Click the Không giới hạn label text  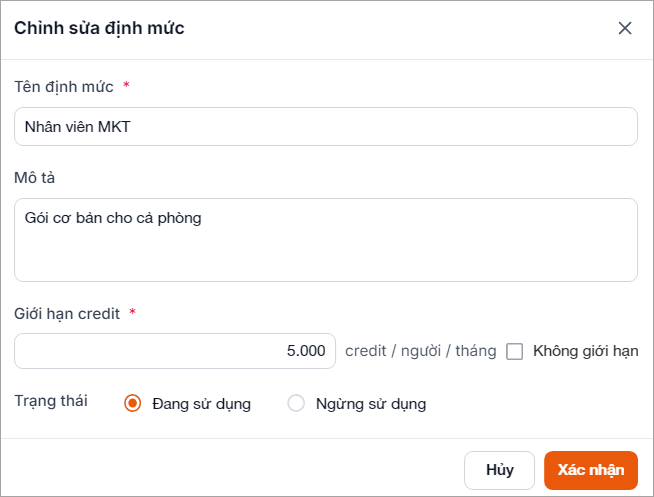point(585,351)
